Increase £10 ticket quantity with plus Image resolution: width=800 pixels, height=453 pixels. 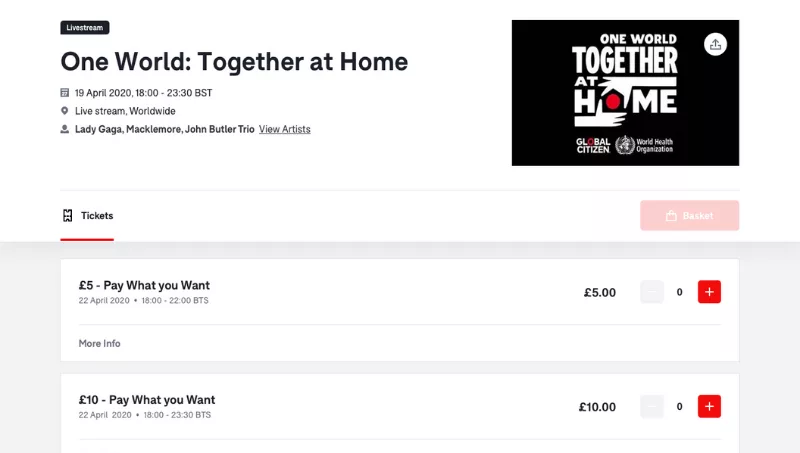(x=709, y=407)
